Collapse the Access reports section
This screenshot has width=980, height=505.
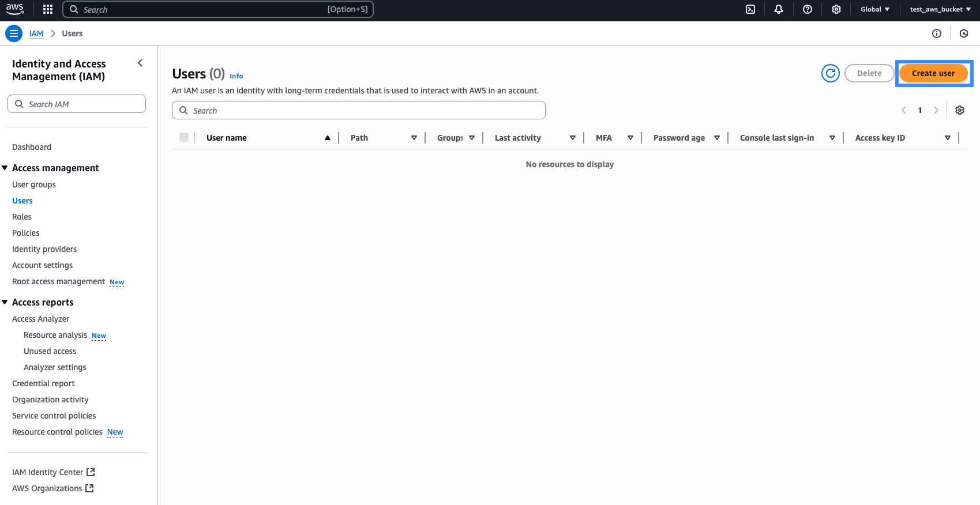[5, 302]
